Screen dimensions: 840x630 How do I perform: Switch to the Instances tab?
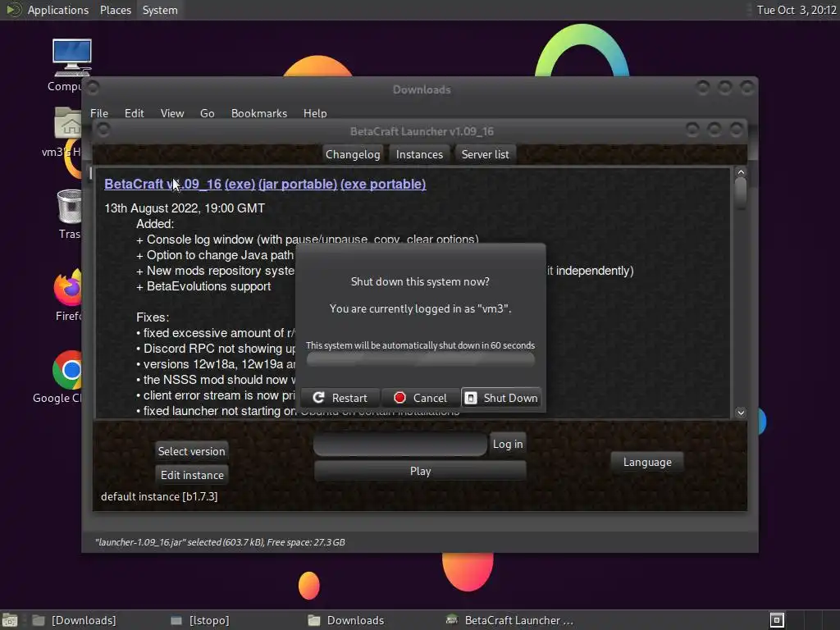tap(419, 154)
